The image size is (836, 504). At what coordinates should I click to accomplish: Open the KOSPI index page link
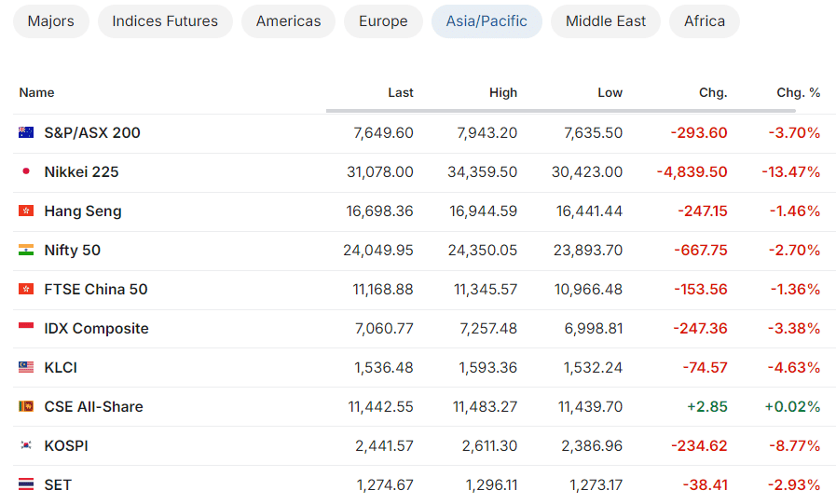[66, 446]
